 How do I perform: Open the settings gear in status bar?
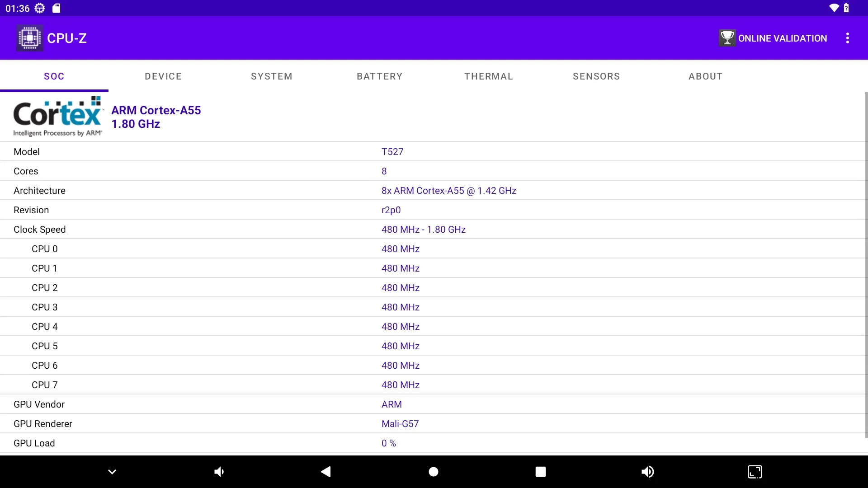pos(40,8)
